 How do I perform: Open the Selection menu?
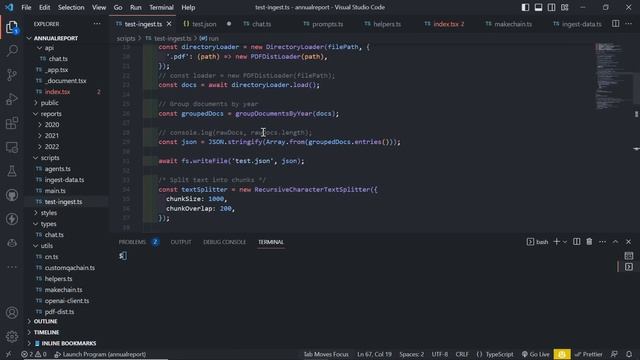[71, 7]
